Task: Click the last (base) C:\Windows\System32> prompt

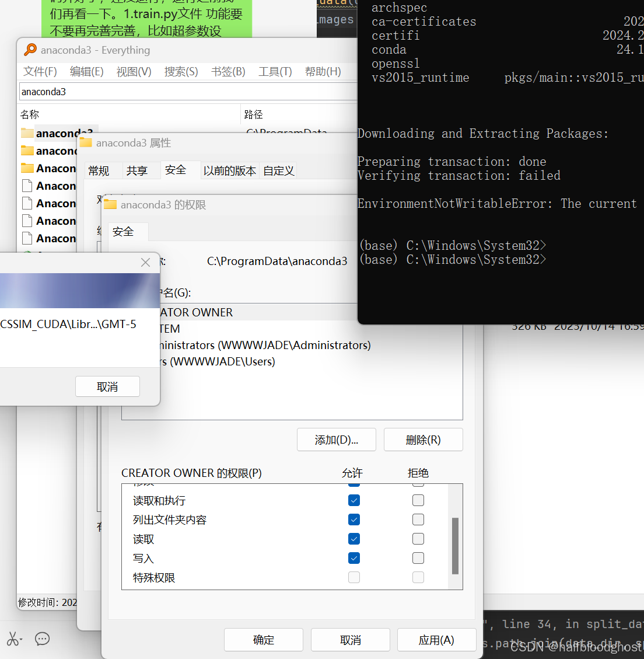Action: click(x=453, y=260)
